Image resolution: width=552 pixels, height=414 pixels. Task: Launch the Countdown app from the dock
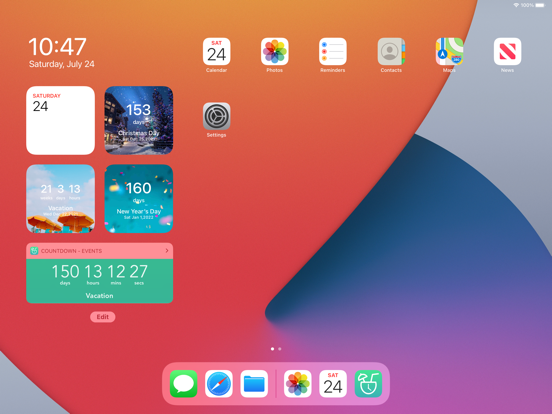pyautogui.click(x=368, y=384)
